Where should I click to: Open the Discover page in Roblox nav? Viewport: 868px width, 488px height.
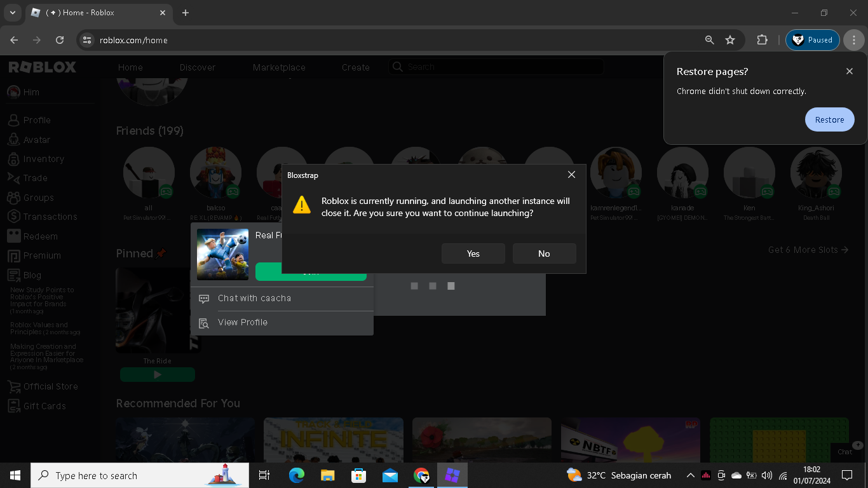[x=198, y=67]
